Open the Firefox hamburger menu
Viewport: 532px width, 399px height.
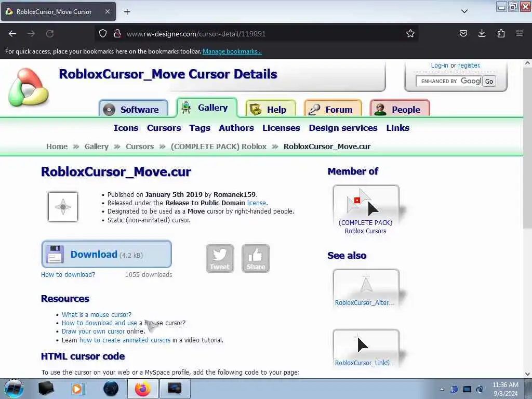pyautogui.click(x=519, y=33)
